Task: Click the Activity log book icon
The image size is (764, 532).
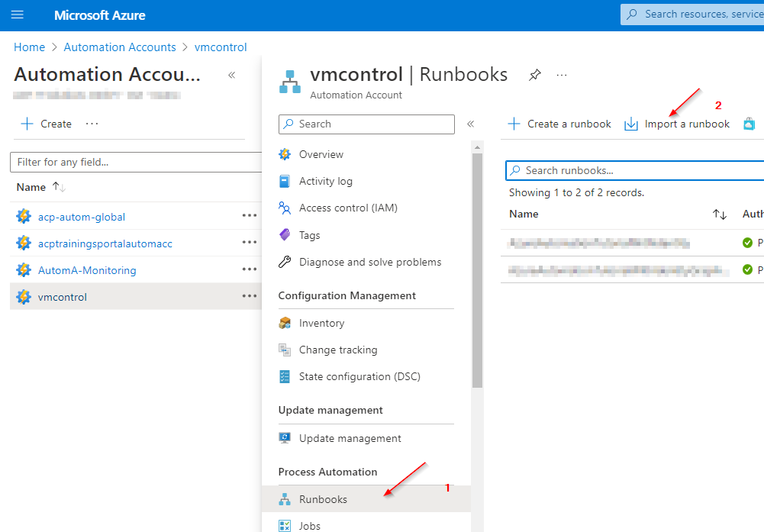Action: pos(285,181)
